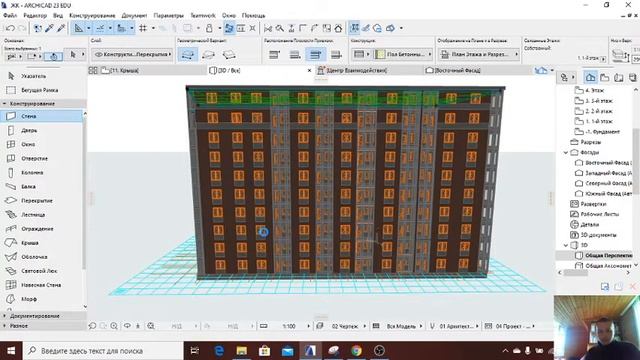Open the Параметры menu

click(x=169, y=16)
